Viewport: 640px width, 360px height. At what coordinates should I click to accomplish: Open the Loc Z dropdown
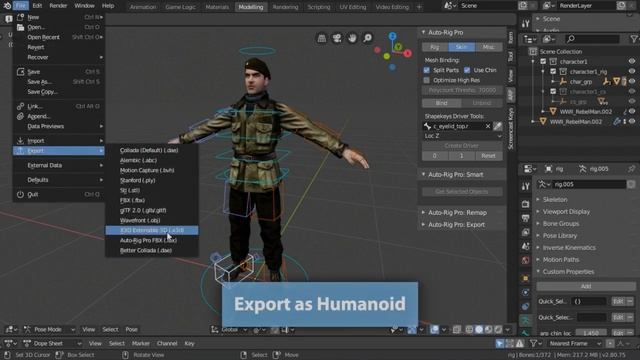click(462, 136)
